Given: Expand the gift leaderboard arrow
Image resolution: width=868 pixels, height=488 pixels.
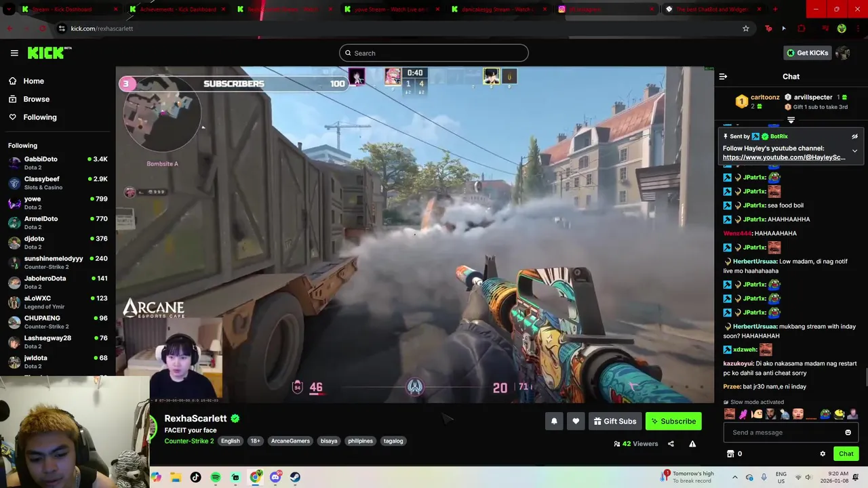Looking at the screenshot, I should pos(791,120).
